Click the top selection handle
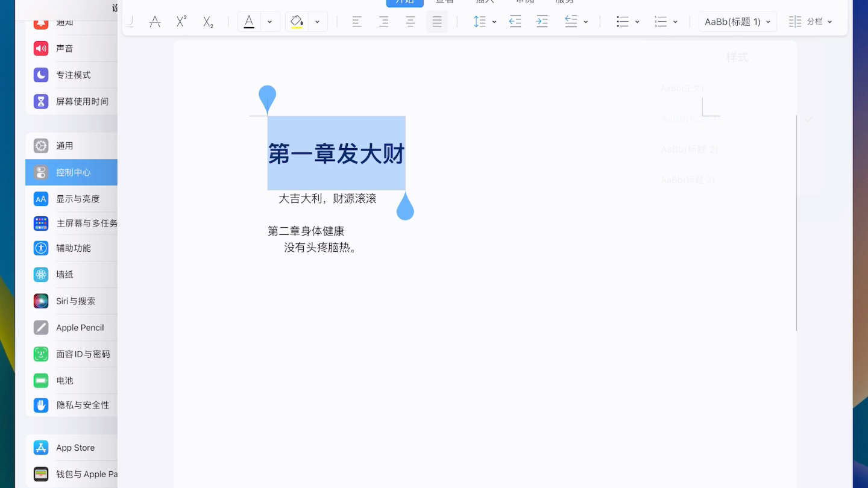Viewport: 868px width, 488px height. tap(267, 98)
